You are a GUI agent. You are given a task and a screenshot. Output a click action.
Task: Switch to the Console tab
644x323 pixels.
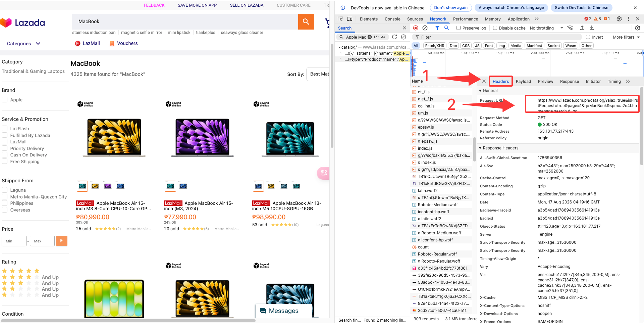tap(392, 19)
